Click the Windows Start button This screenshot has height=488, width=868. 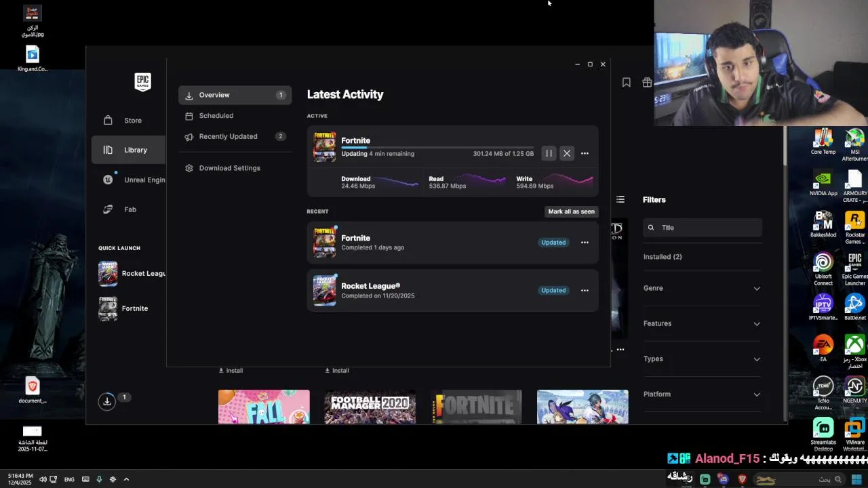coord(856,479)
